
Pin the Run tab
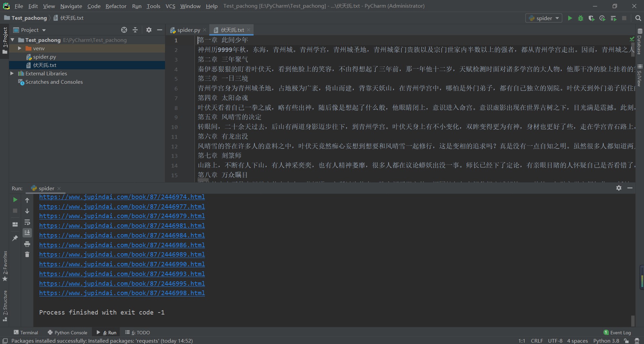(x=15, y=238)
